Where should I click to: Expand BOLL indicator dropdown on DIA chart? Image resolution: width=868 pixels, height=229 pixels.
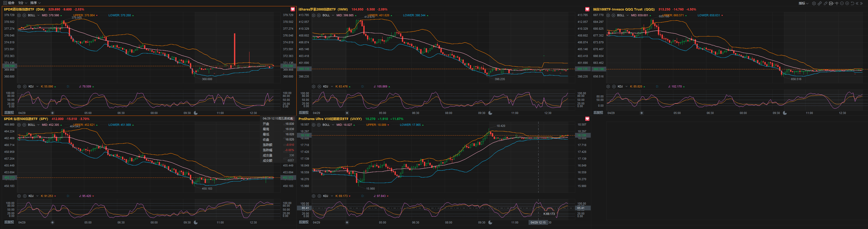[x=38, y=15]
